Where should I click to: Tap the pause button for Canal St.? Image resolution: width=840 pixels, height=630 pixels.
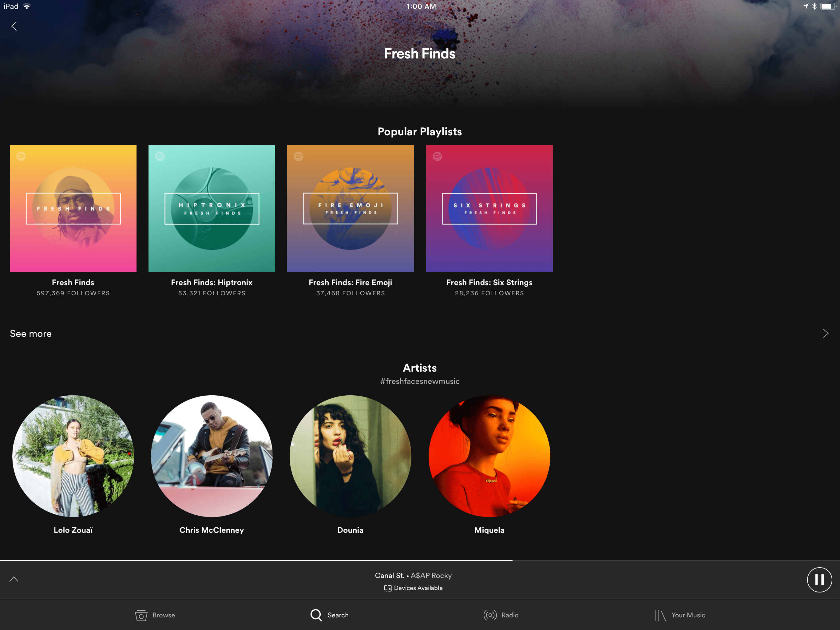tap(818, 580)
